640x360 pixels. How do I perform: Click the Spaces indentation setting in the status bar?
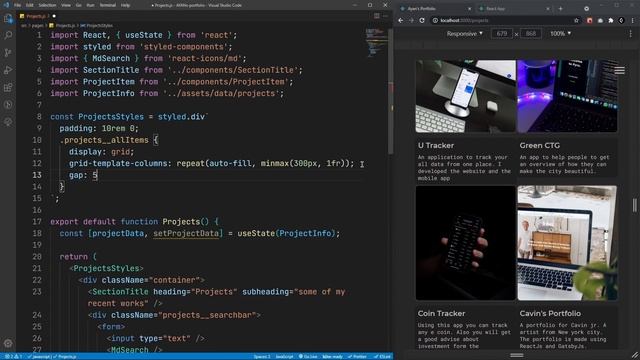(262, 357)
